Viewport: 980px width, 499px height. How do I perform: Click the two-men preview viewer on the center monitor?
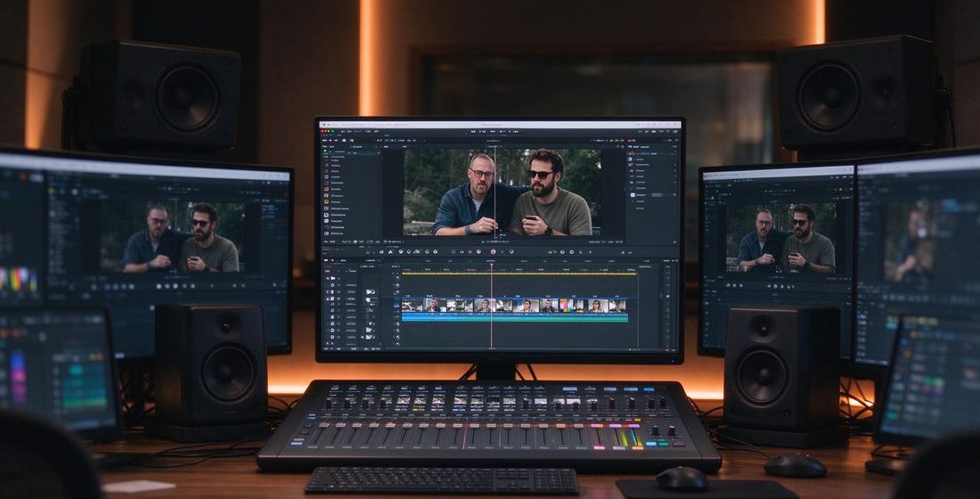coord(502,192)
